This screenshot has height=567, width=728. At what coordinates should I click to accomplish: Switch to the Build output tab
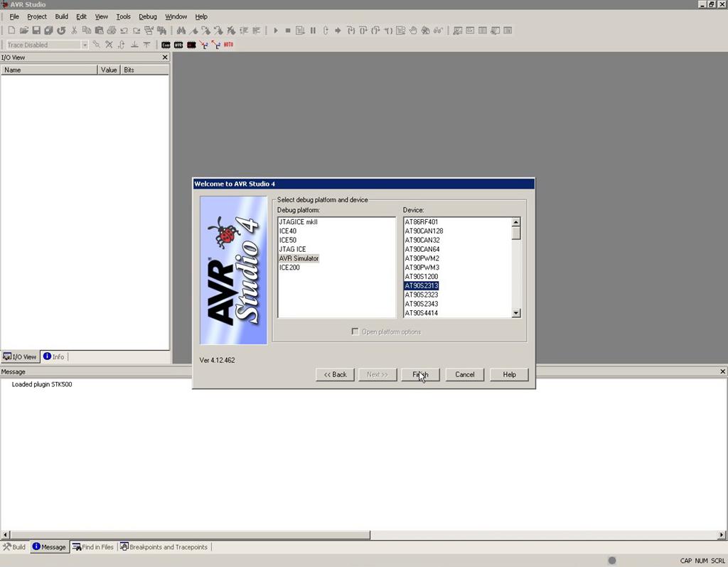click(x=14, y=547)
